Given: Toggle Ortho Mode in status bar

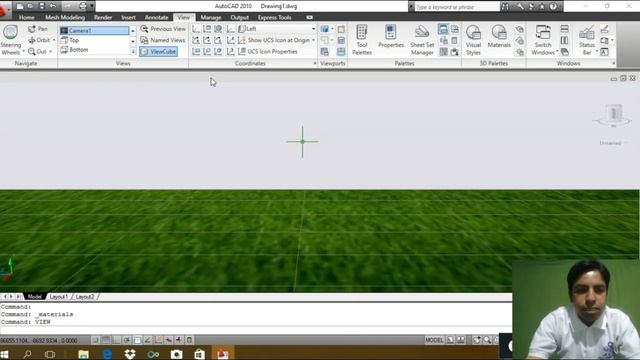Looking at the screenshot, I should click(x=116, y=340).
